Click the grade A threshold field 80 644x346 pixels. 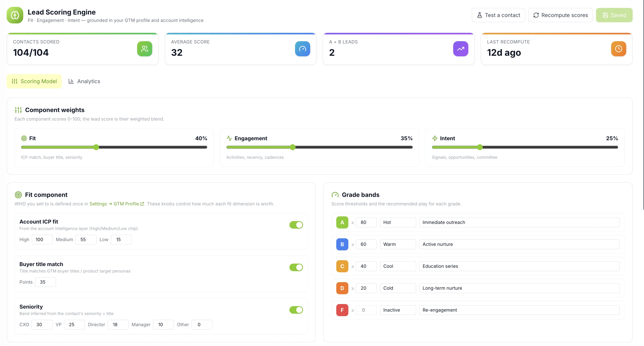(x=366, y=222)
